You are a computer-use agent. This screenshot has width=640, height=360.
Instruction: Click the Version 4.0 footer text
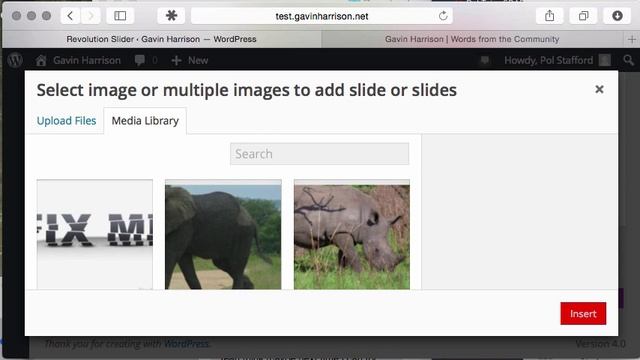(600, 344)
